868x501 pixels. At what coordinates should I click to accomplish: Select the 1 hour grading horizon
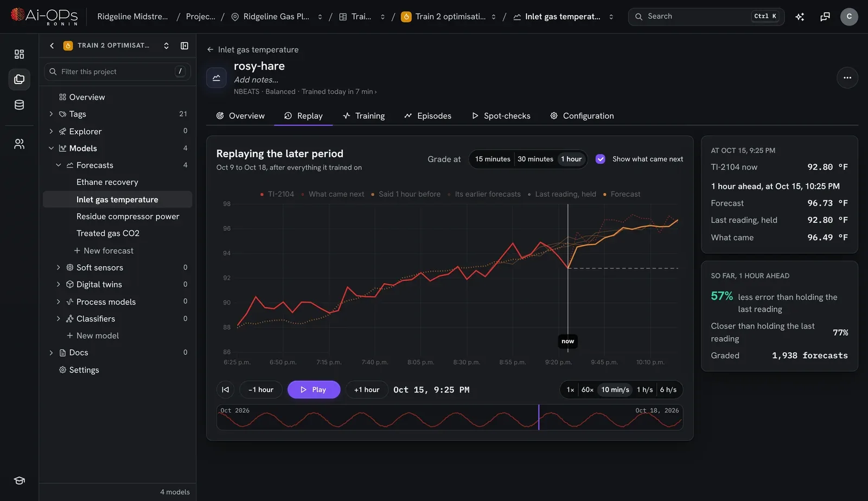coord(571,159)
